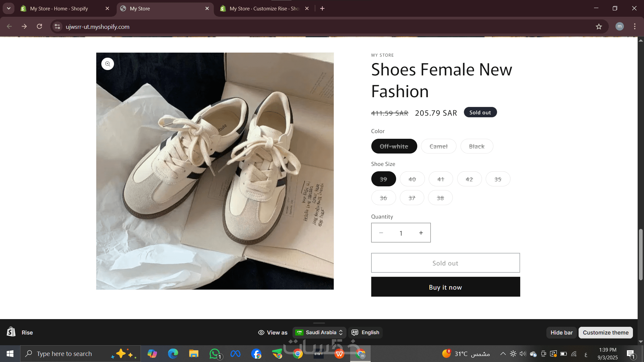Open the tab search dropdown arrow

9,8
